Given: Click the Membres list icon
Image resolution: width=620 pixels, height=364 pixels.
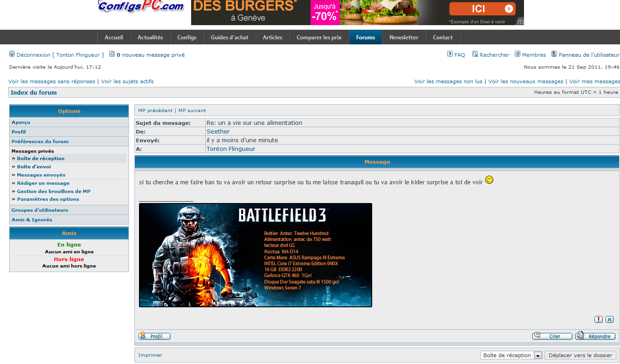Looking at the screenshot, I should [518, 54].
